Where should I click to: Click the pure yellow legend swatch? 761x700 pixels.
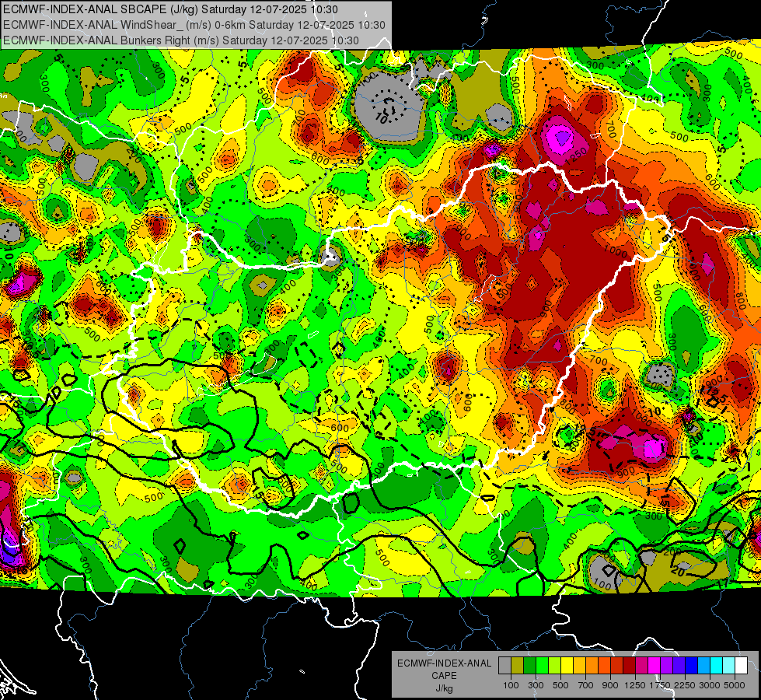[567, 665]
